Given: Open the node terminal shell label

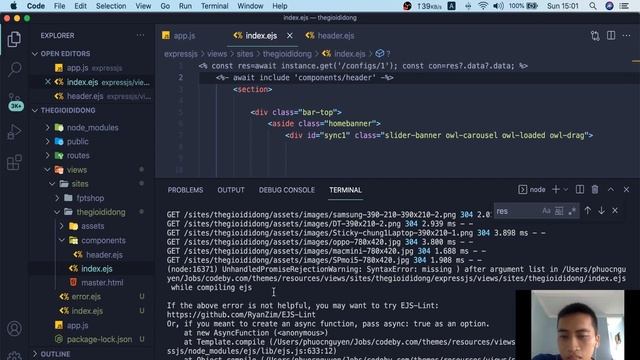Looking at the screenshot, I should click(532, 189).
